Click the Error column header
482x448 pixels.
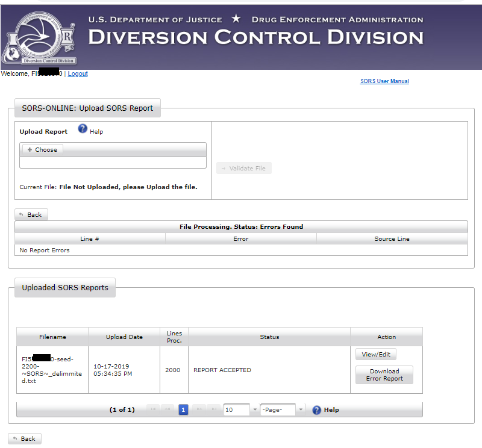point(240,238)
